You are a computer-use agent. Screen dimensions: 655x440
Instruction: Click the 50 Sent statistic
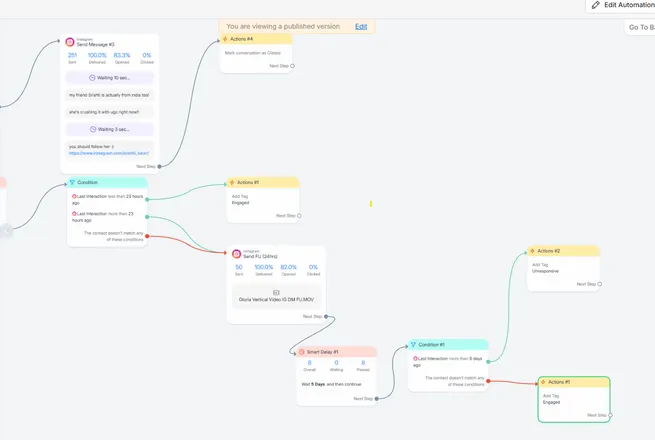[x=239, y=270]
